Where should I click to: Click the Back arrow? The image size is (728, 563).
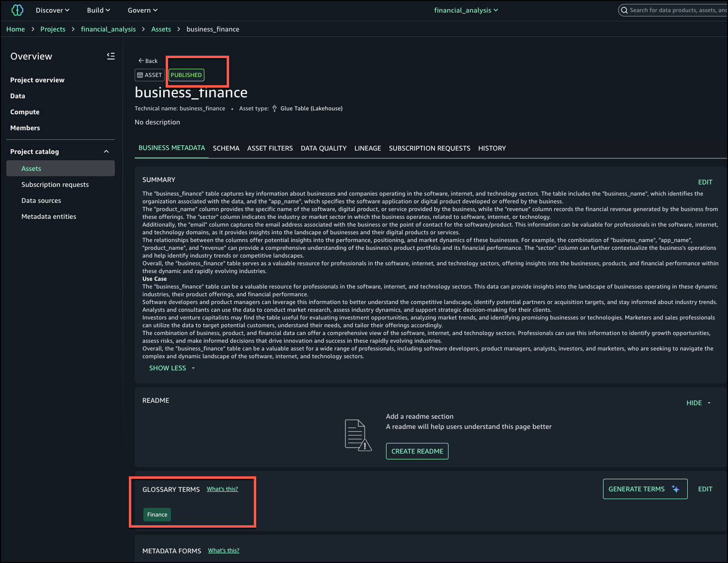tap(141, 61)
